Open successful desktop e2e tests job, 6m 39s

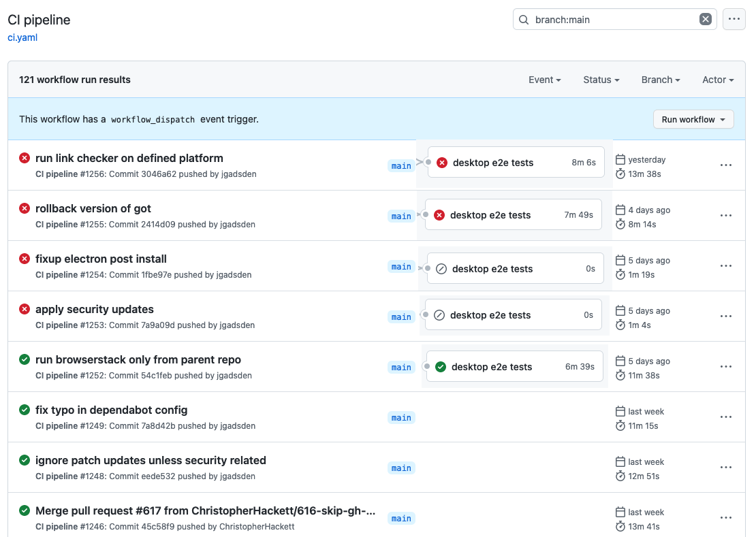click(515, 367)
